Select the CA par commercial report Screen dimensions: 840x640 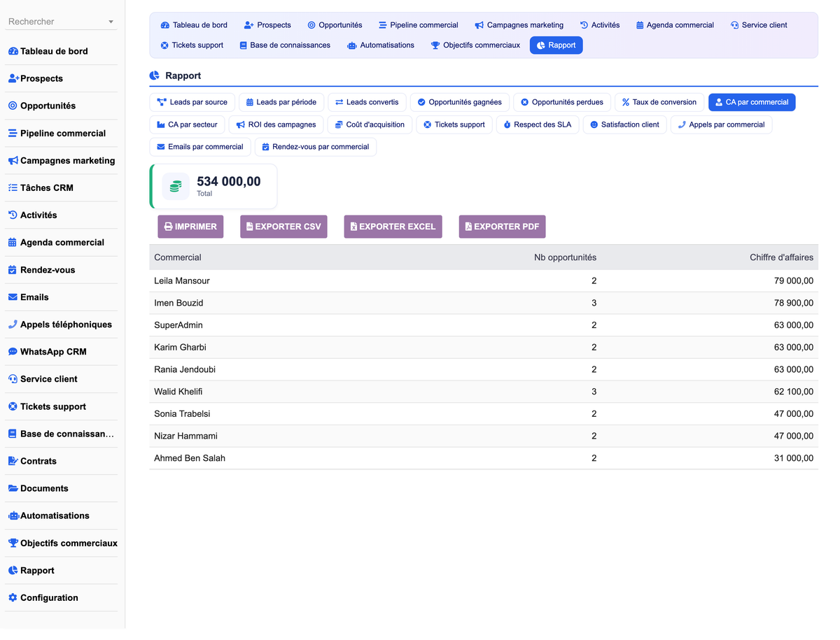coord(752,102)
